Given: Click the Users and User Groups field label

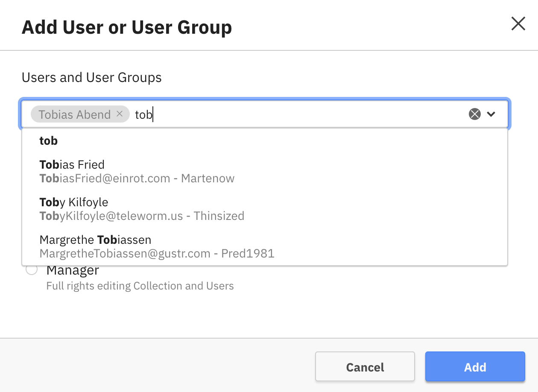Looking at the screenshot, I should tap(92, 78).
